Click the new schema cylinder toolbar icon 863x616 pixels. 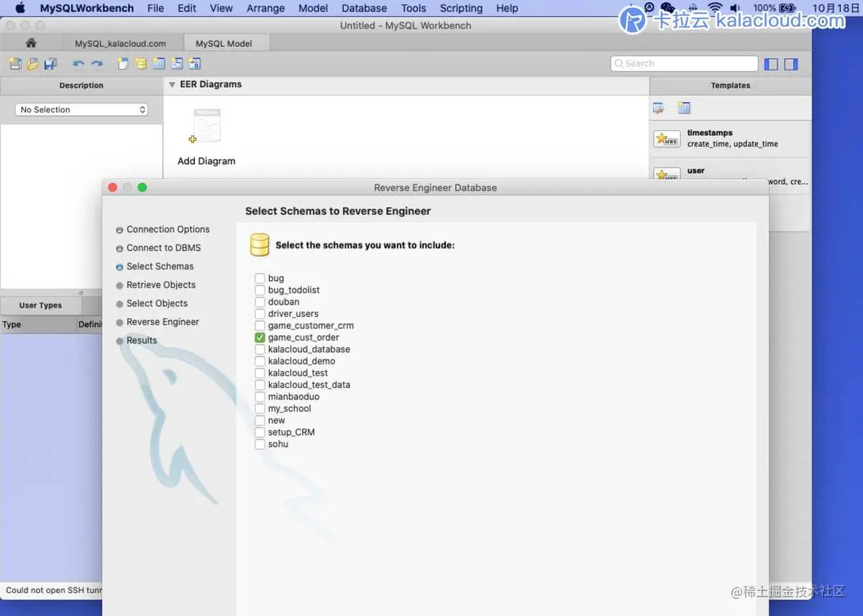pyautogui.click(x=141, y=64)
